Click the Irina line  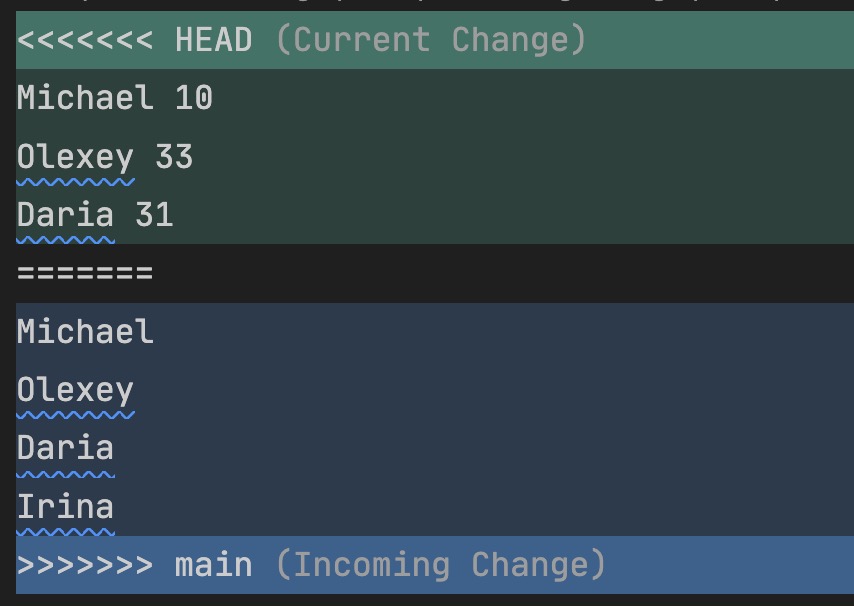[65, 506]
